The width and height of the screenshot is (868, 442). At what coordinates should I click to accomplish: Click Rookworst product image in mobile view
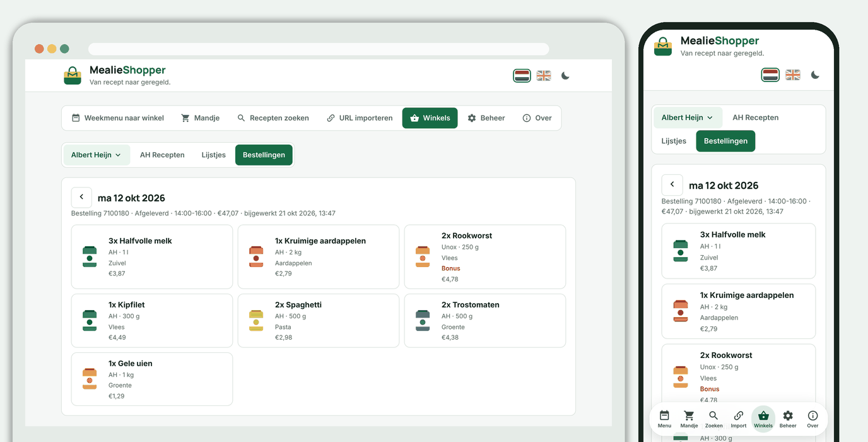(680, 377)
